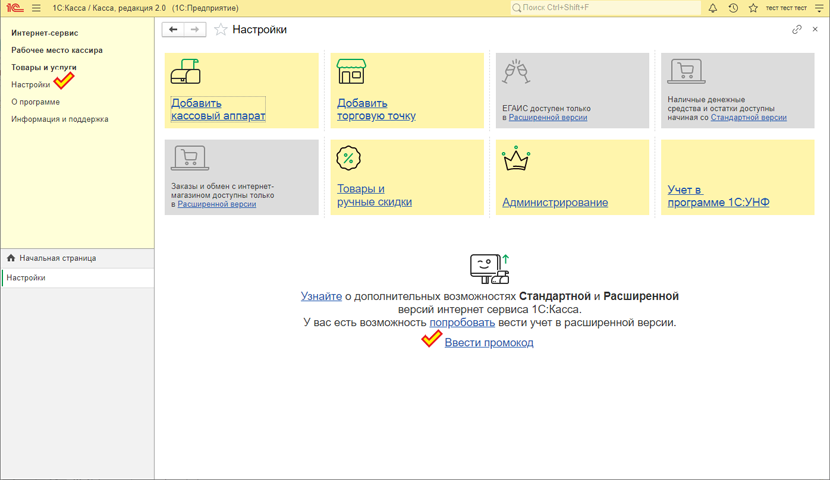The height and width of the screenshot is (480, 830).
Task: Open the main hamburger menu
Action: (x=36, y=8)
